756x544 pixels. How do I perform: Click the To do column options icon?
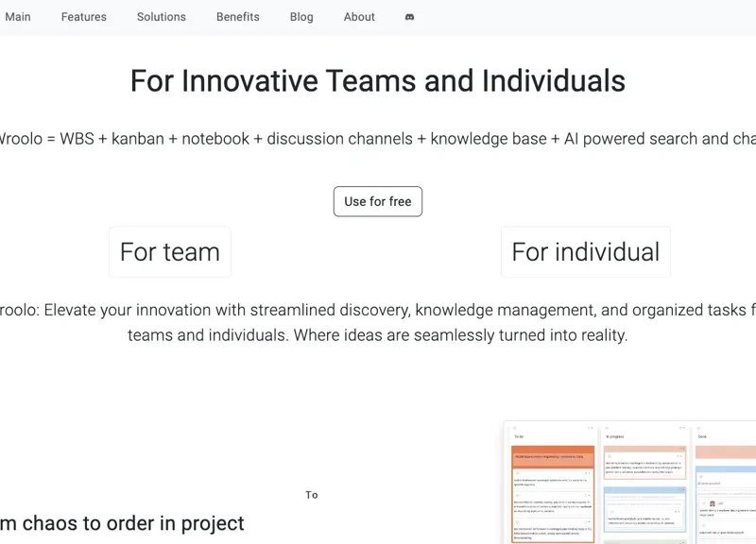tap(591, 428)
